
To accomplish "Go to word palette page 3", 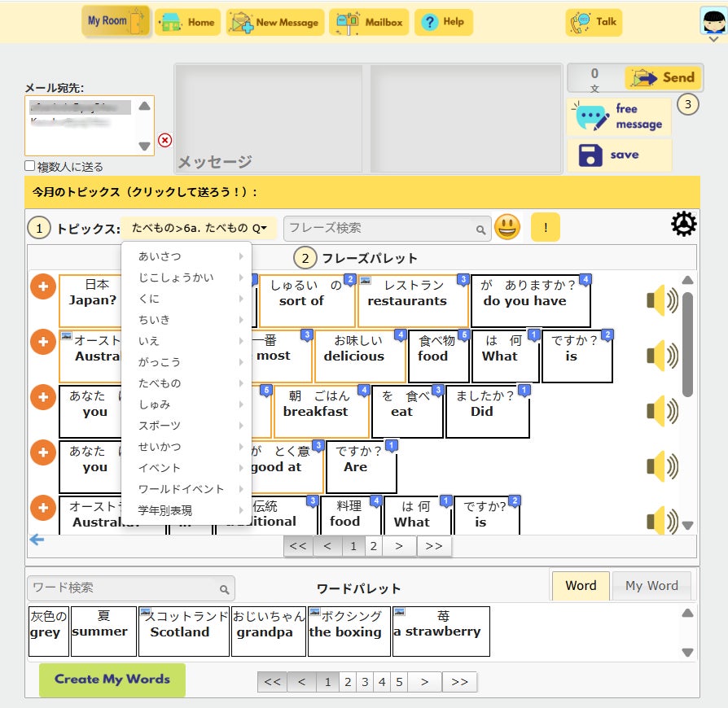I will tap(365, 682).
